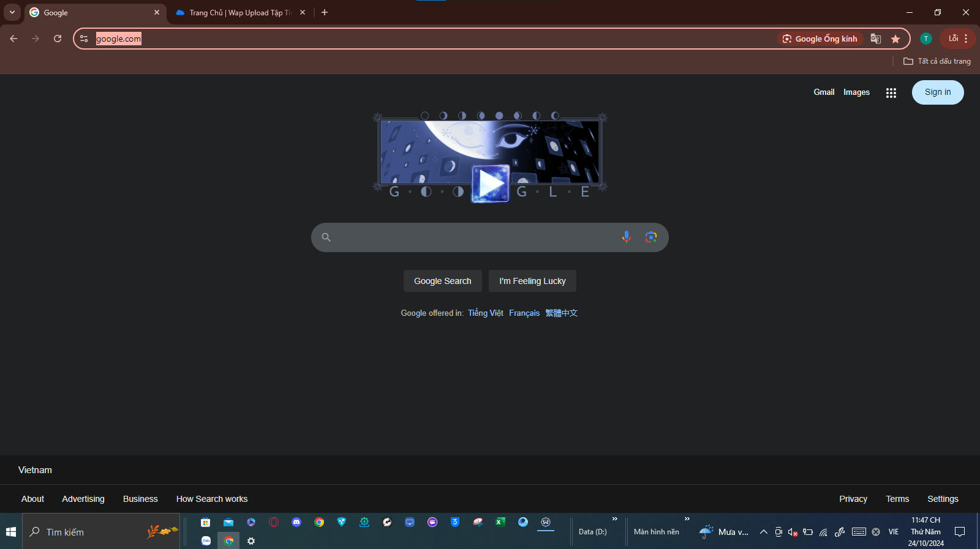The image size is (980, 549).
Task: Click the bookmark star icon
Action: [895, 39]
